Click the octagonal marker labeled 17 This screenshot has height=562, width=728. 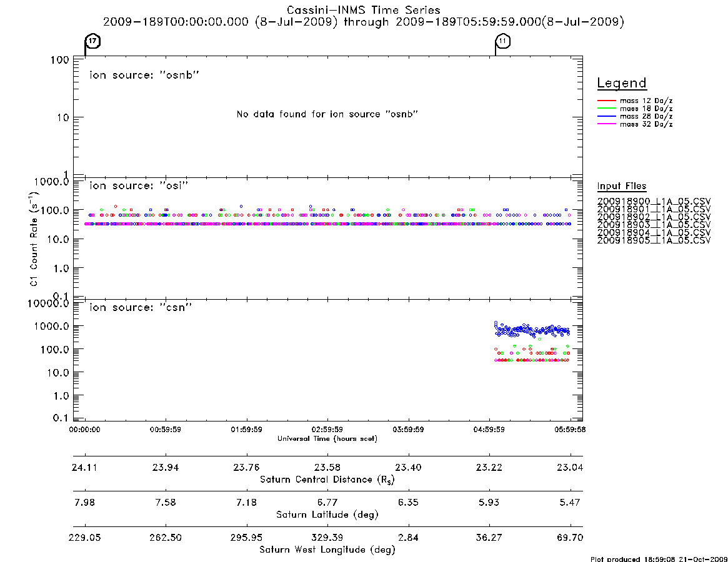tap(93, 41)
